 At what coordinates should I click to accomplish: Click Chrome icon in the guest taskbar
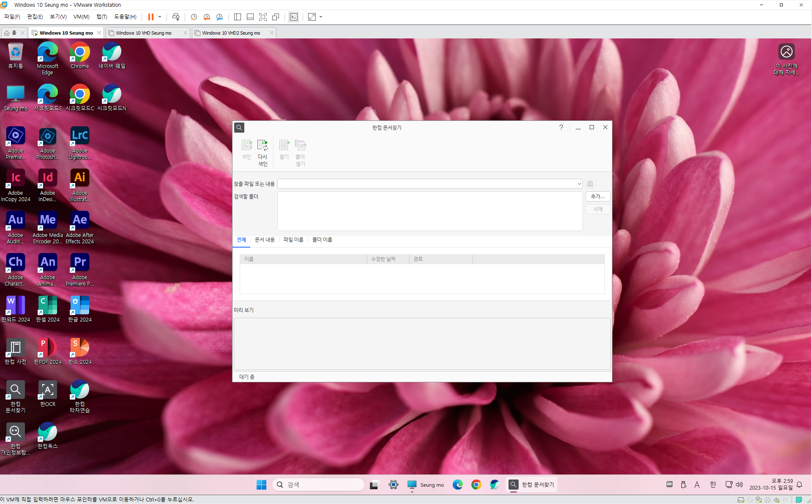[x=476, y=485]
